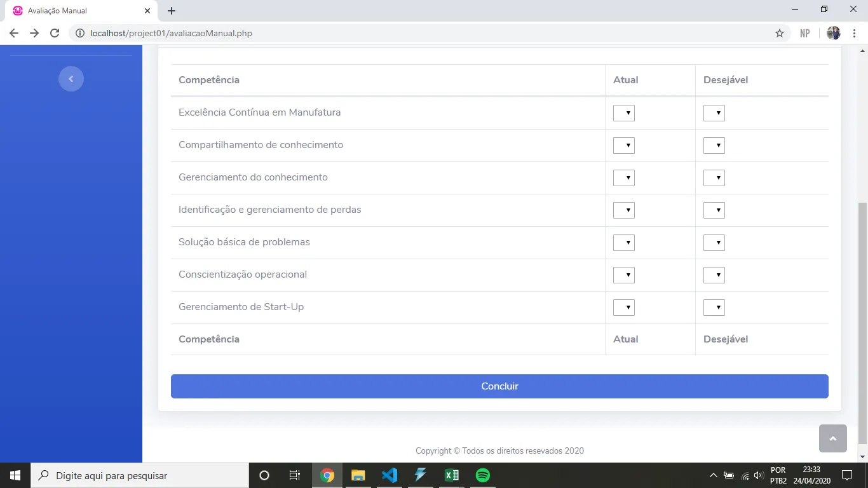Click the top 'Competência' column header
Viewport: 868px width, 488px height.
(209, 80)
